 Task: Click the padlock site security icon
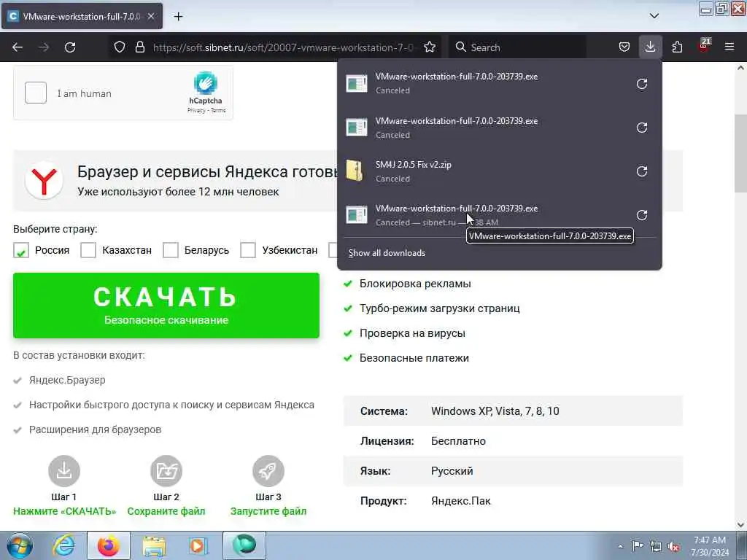139,47
